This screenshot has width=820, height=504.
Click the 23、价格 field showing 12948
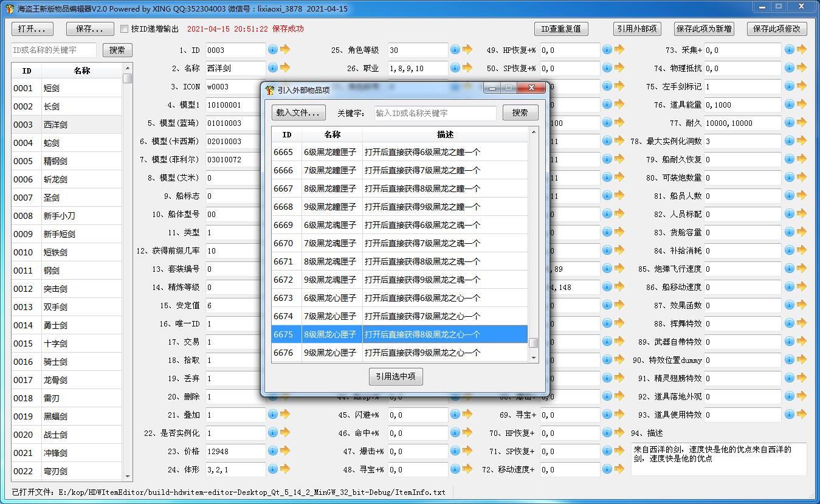point(235,451)
